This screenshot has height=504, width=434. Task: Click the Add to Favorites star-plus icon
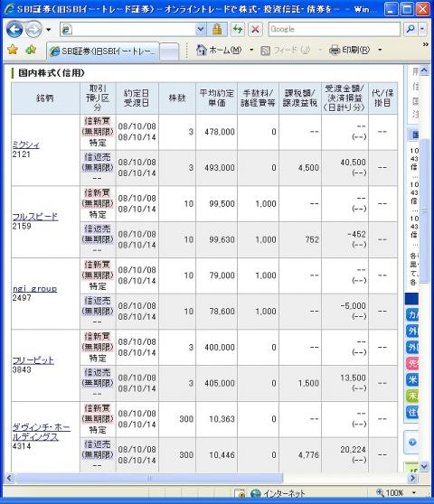click(31, 50)
